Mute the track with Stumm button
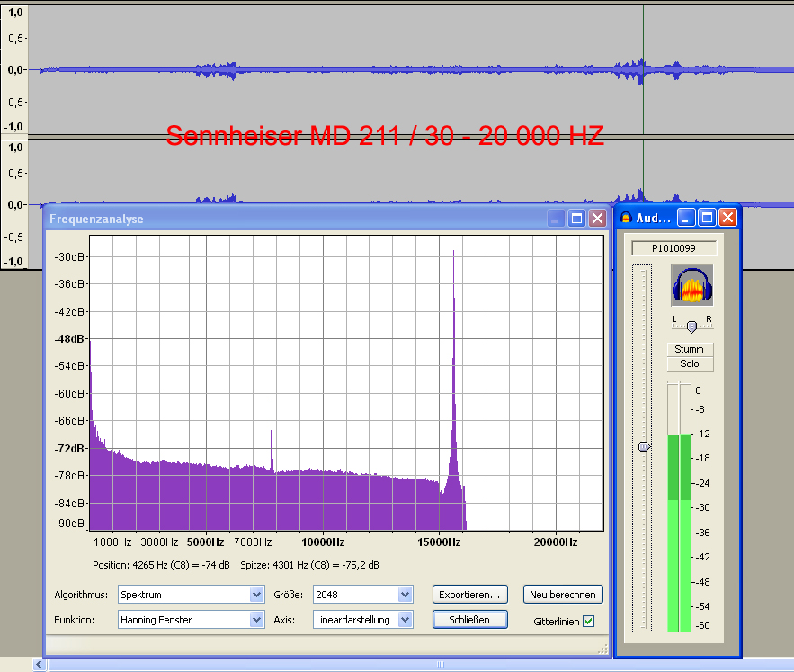Image resolution: width=794 pixels, height=672 pixels. pyautogui.click(x=691, y=349)
